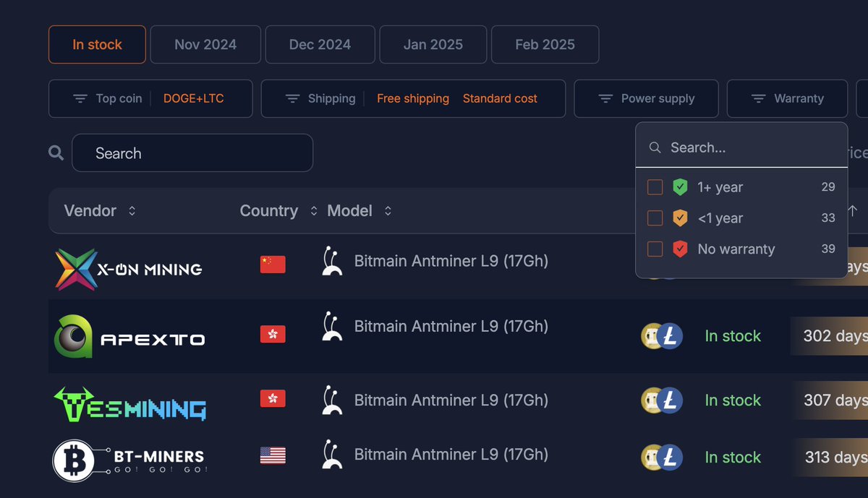Click the orange <1 year shield icon
Viewport: 868px width, 498px height.
679,218
